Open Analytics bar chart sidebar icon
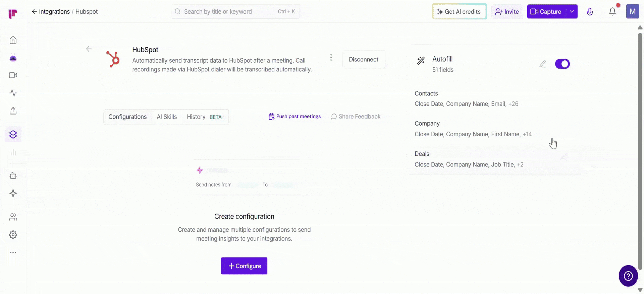The height and width of the screenshot is (294, 644). (x=13, y=153)
